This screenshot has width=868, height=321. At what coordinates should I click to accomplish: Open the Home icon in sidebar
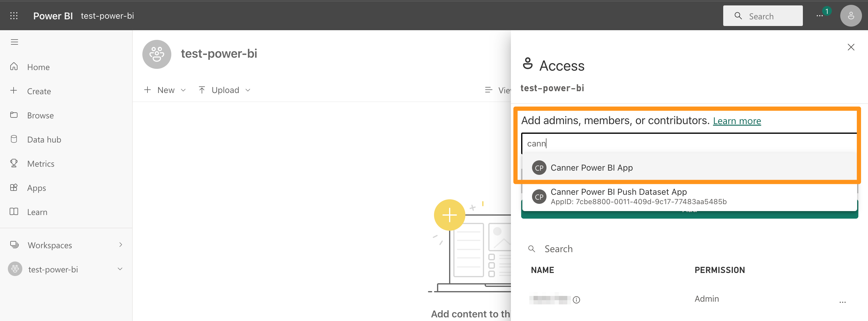14,66
